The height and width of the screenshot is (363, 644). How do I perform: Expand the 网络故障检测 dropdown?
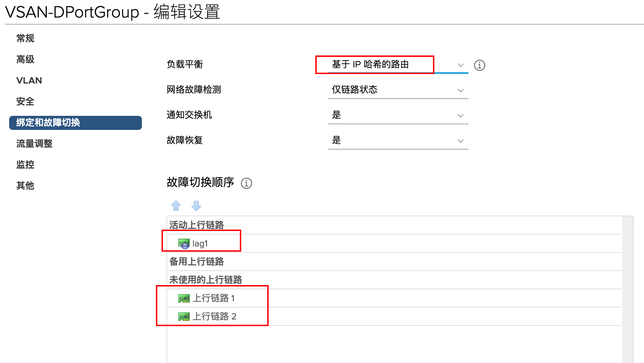click(x=397, y=90)
